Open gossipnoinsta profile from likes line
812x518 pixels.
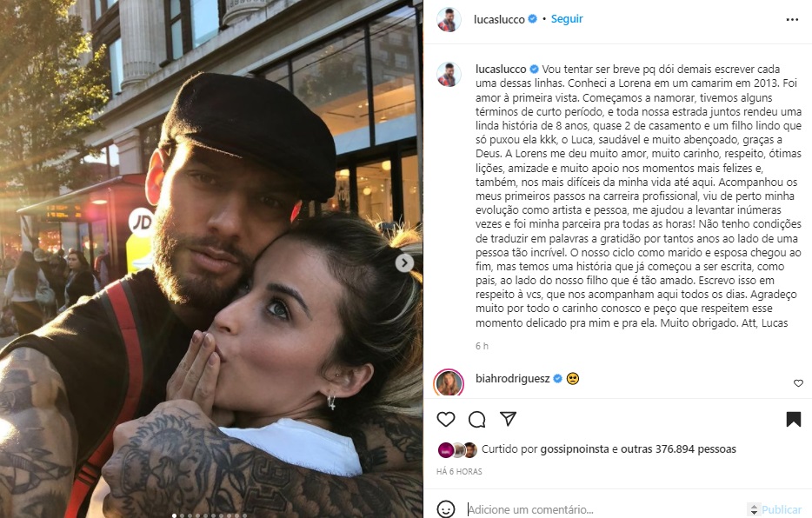(575, 449)
